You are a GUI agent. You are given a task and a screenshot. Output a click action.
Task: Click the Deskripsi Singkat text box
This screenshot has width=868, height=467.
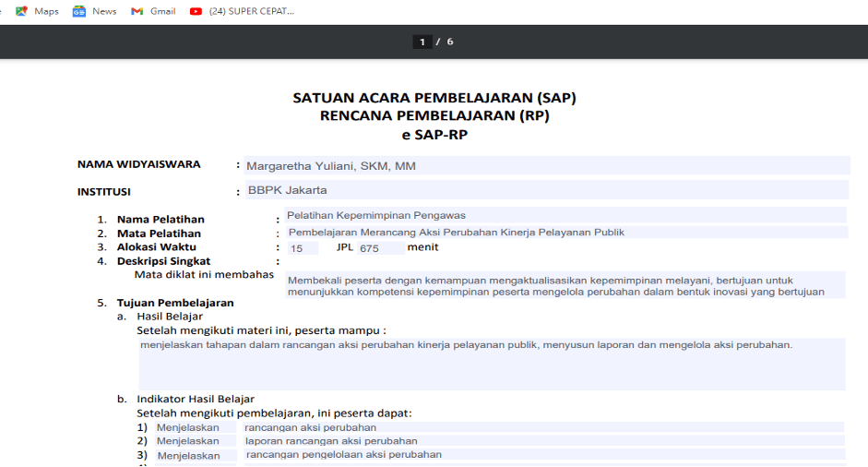565,285
